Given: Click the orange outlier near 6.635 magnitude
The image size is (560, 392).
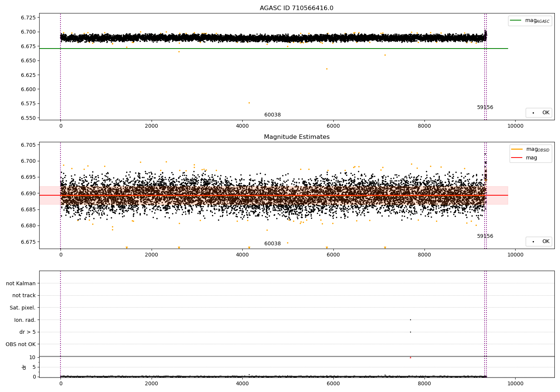Looking at the screenshot, I should pos(327,69).
